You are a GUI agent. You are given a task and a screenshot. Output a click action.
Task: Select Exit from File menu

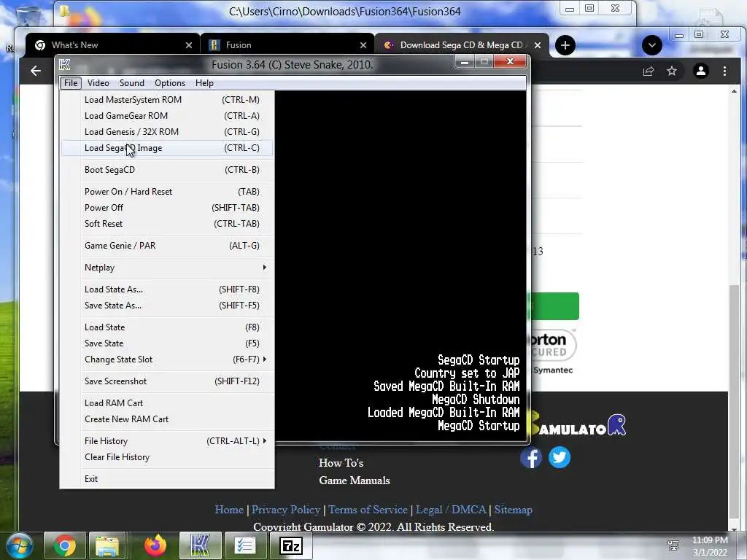167,479
